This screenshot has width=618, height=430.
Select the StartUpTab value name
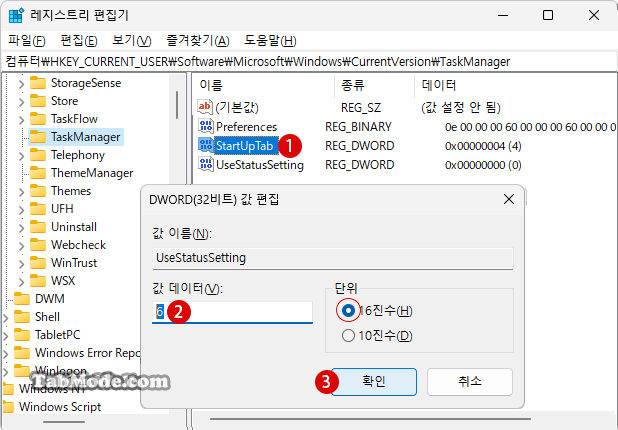tap(244, 146)
